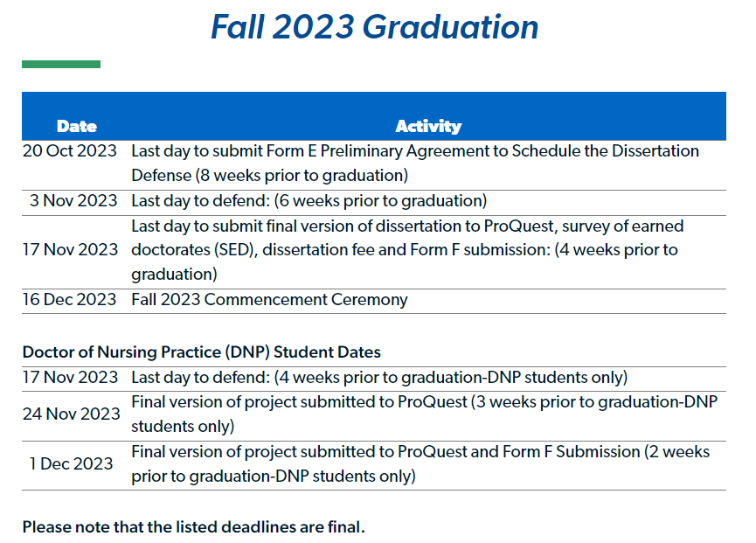Click the Fall 2023 Graduation title
756x543 pixels.
374,27
